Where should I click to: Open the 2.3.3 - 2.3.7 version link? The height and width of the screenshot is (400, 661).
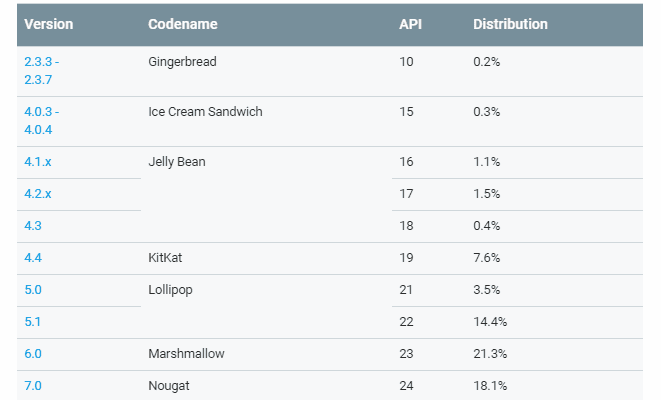pyautogui.click(x=41, y=71)
